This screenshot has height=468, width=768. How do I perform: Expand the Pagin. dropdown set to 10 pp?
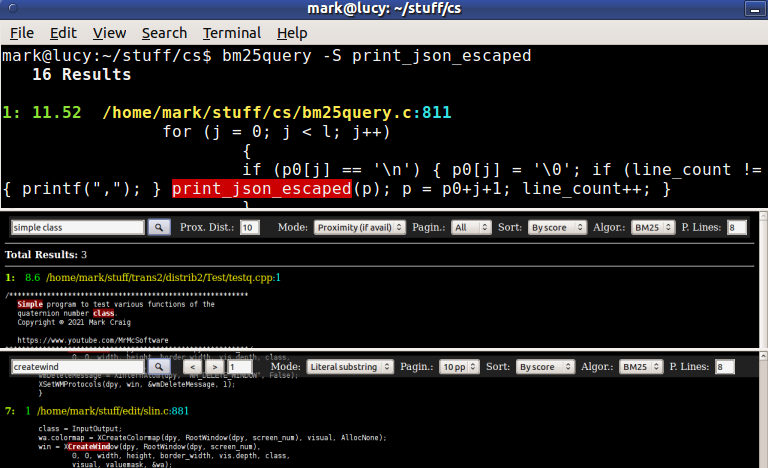click(459, 367)
